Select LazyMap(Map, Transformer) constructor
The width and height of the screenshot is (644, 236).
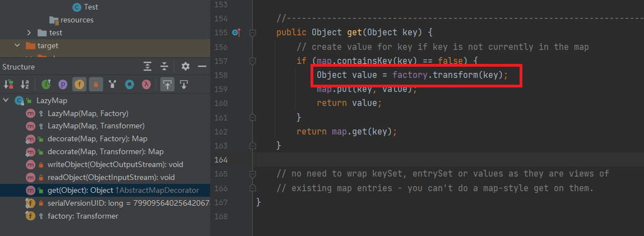pos(96,126)
